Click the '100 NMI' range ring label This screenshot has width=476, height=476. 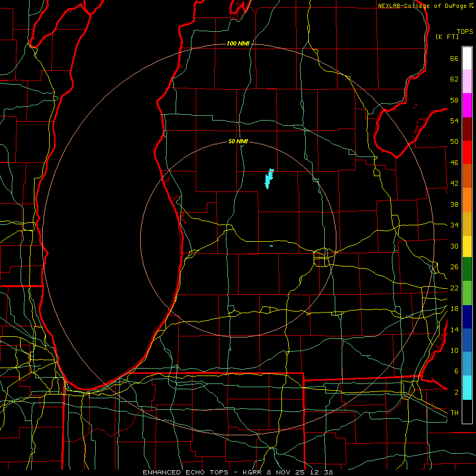tap(238, 44)
